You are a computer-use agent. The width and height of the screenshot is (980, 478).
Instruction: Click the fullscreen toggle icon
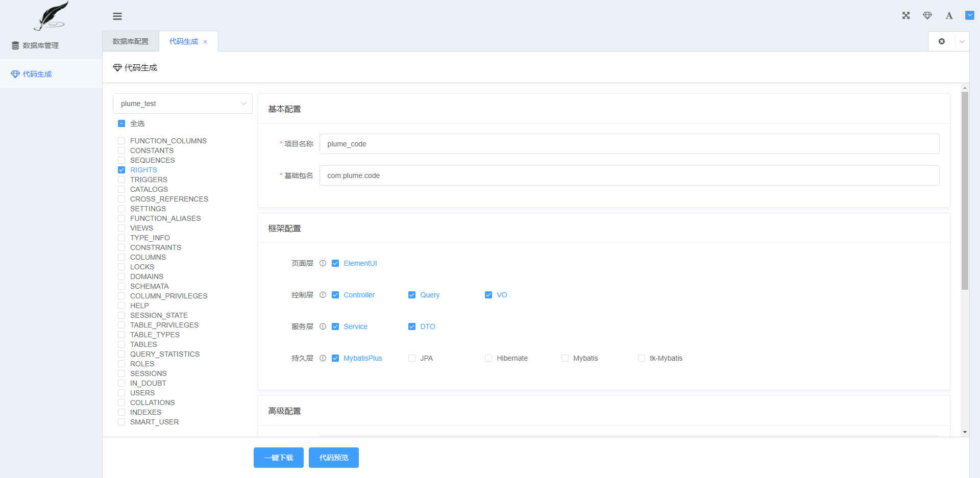point(906,16)
